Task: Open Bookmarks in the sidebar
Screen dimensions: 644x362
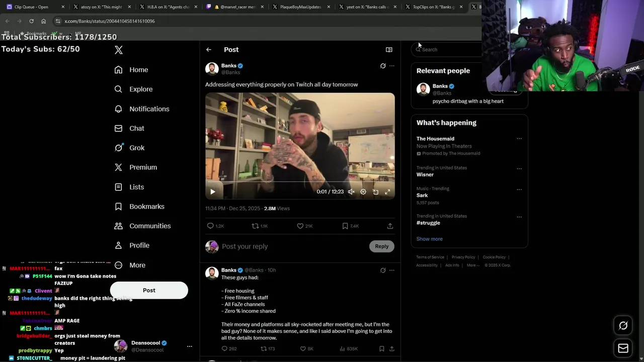Action: pos(139,207)
